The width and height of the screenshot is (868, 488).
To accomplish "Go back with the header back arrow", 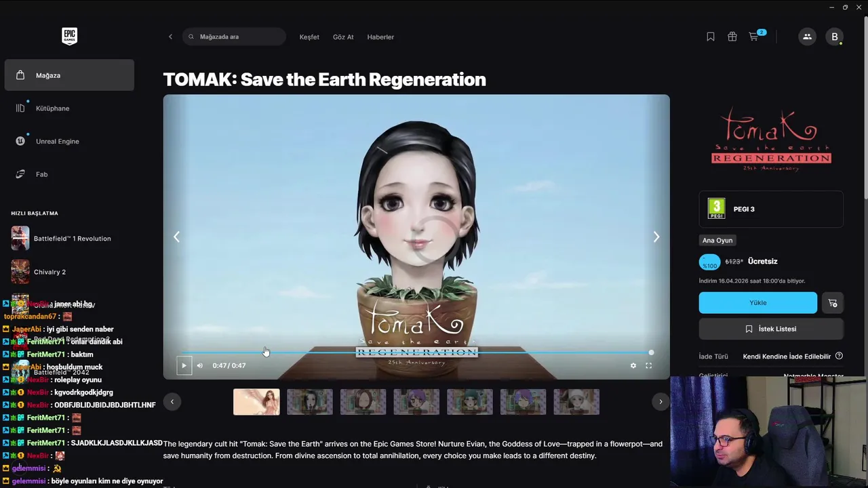I will (x=170, y=37).
